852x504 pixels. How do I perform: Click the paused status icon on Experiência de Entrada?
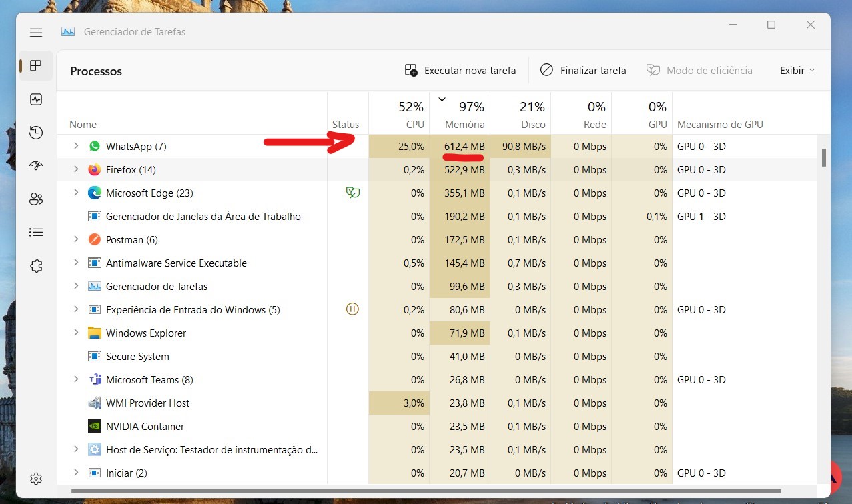352,309
